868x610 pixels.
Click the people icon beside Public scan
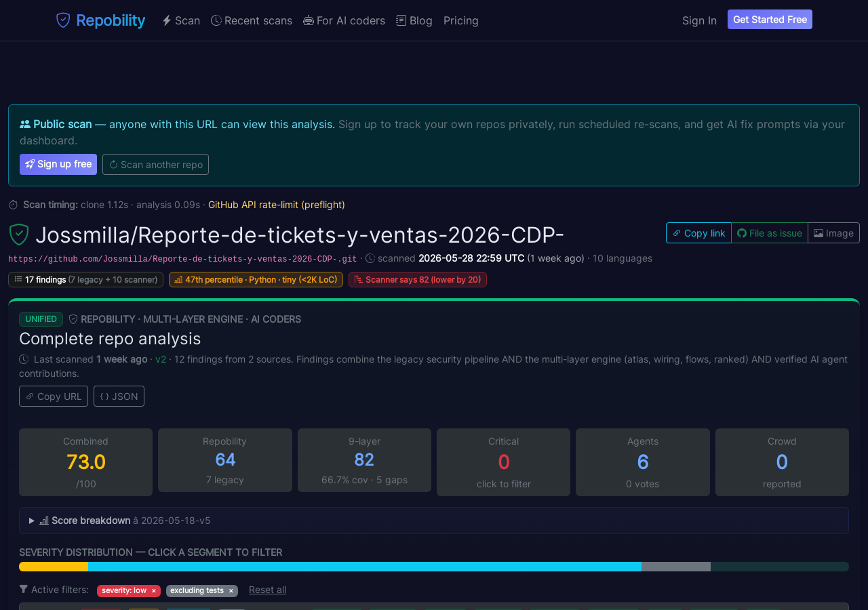click(x=25, y=124)
